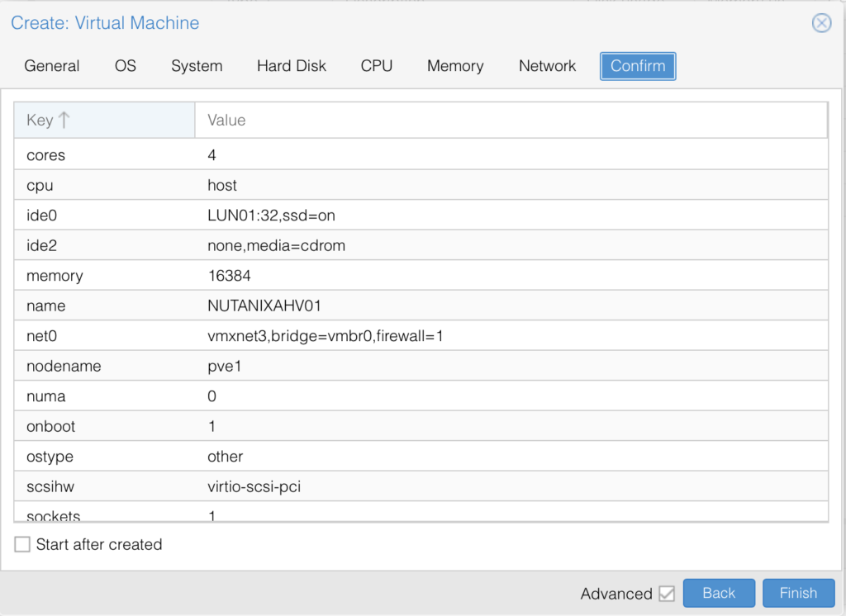Click Finish to create the virtual machine

[798, 593]
